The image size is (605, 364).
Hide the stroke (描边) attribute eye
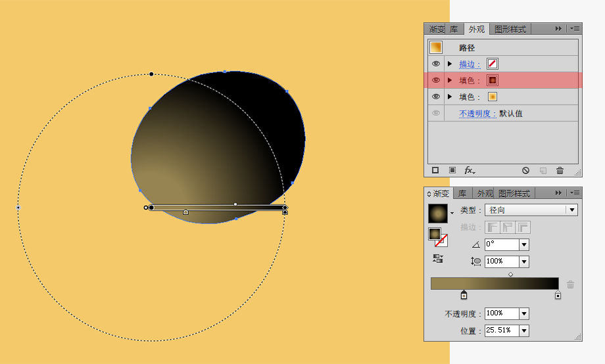click(x=436, y=64)
